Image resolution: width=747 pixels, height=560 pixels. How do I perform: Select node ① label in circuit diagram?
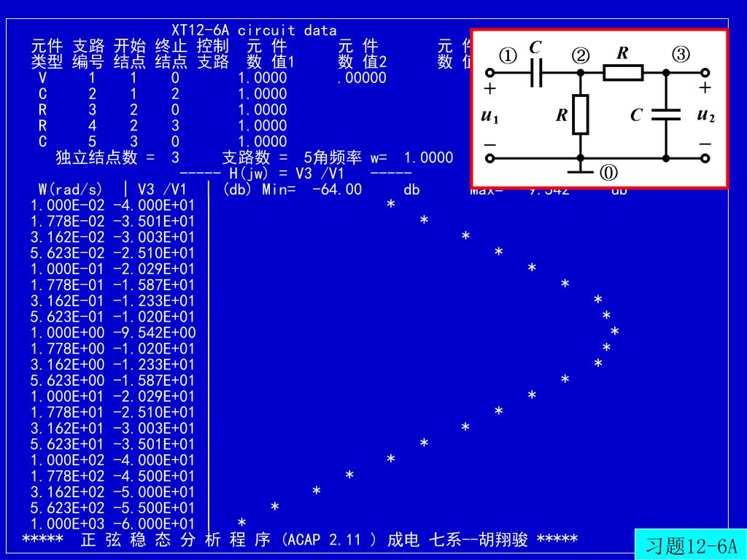(x=508, y=55)
